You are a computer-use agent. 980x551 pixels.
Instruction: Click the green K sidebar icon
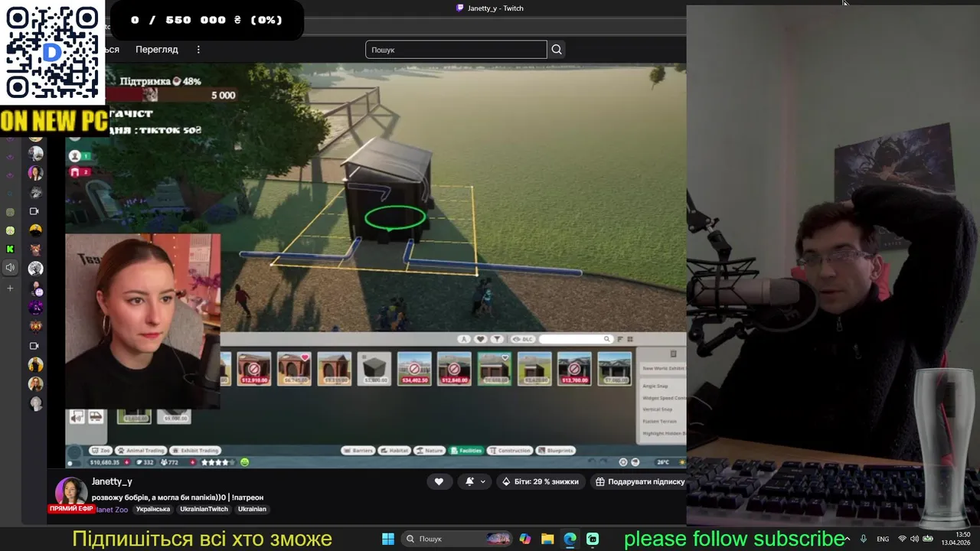[10, 249]
